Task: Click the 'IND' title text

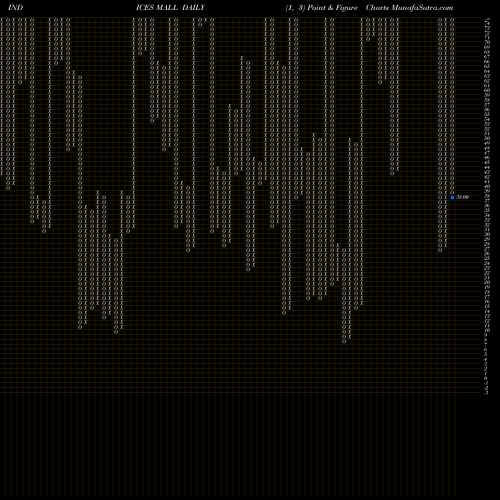Action: tap(16, 8)
